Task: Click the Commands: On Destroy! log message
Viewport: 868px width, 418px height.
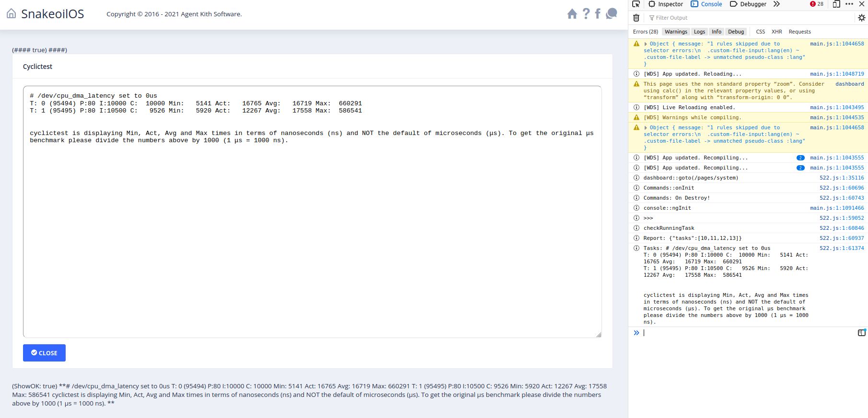Action: coord(676,198)
